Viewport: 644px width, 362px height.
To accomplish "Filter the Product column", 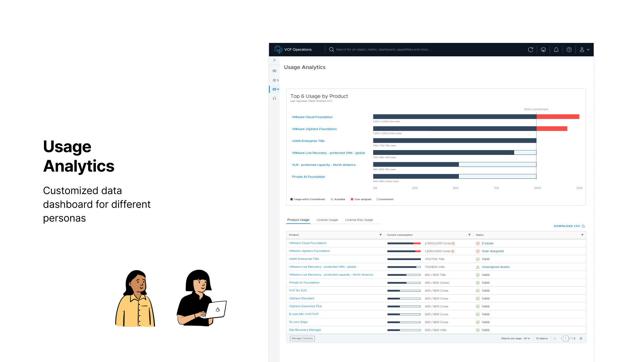I will [x=380, y=235].
